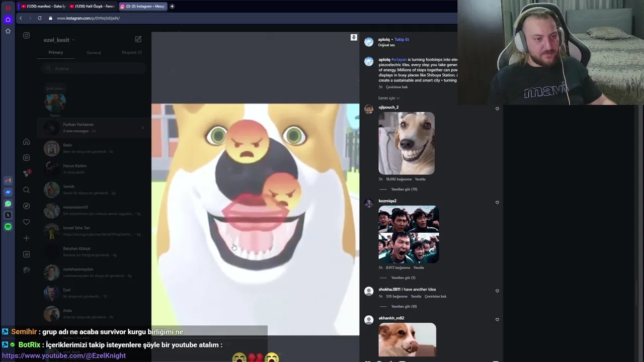This screenshot has height=362, width=644.
Task: Follow aplolq via 'Takip Et'
Action: (x=401, y=39)
